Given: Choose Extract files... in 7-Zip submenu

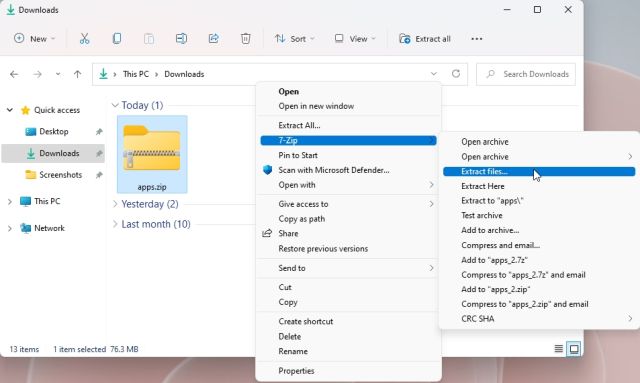Looking at the screenshot, I should pyautogui.click(x=539, y=171).
